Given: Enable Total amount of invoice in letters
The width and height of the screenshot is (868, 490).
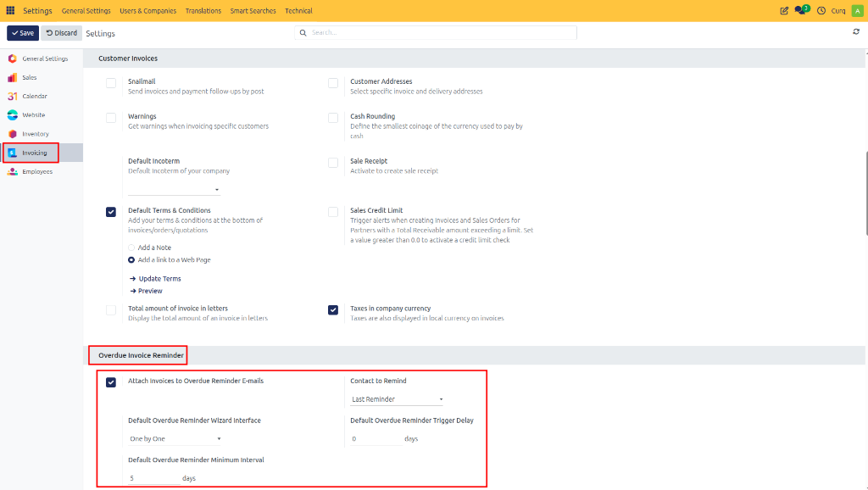Looking at the screenshot, I should tap(111, 310).
